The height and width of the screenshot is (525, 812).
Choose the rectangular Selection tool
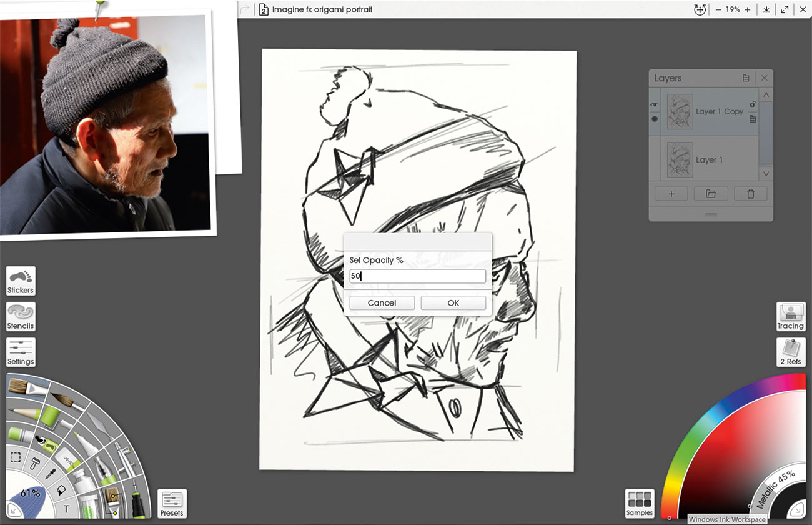click(x=16, y=457)
